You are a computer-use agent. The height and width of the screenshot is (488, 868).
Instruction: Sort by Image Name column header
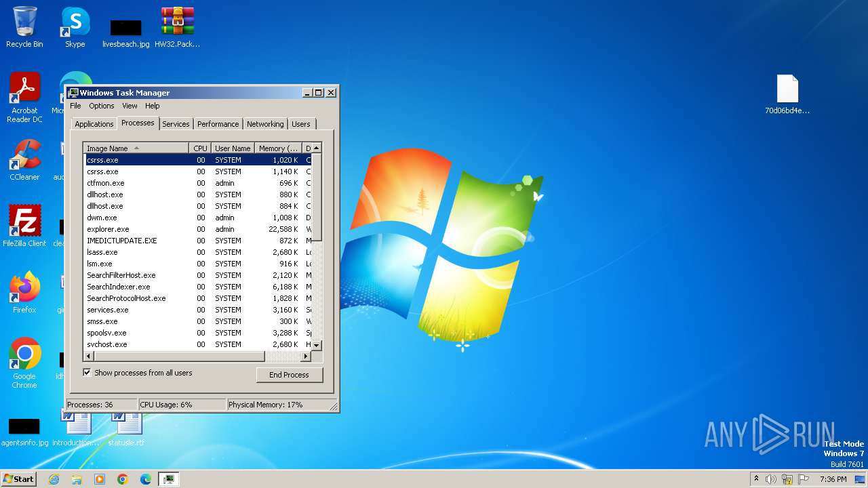coord(136,148)
